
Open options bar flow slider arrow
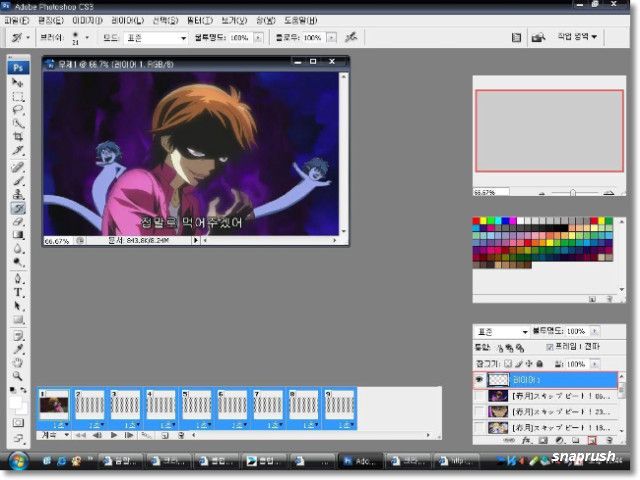pyautogui.click(x=331, y=38)
